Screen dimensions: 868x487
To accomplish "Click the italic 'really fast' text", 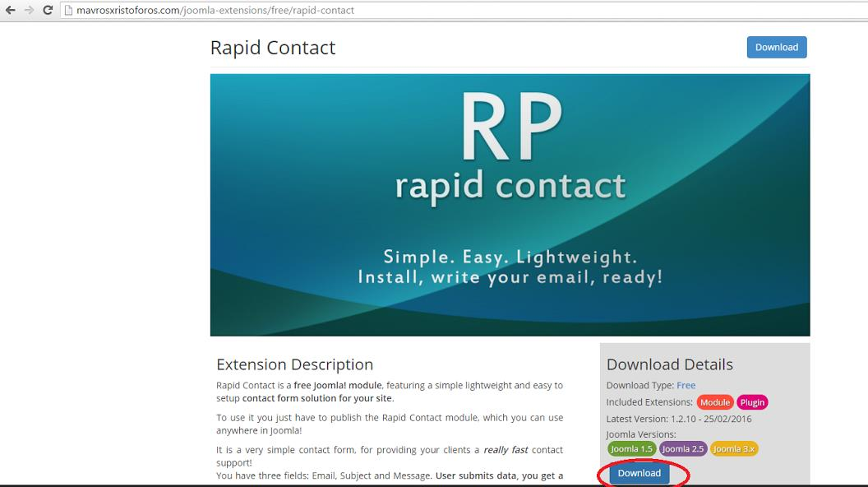I will [x=506, y=450].
